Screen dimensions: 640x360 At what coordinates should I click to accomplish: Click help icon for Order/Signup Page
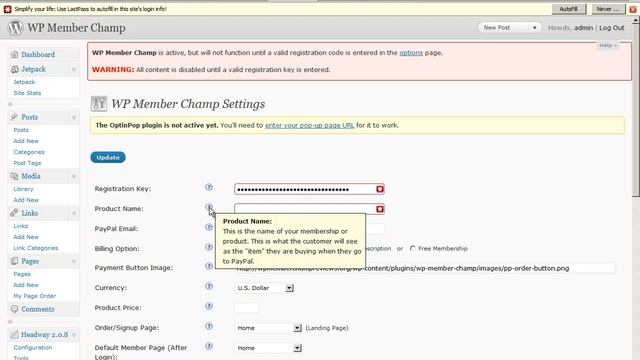tap(209, 326)
